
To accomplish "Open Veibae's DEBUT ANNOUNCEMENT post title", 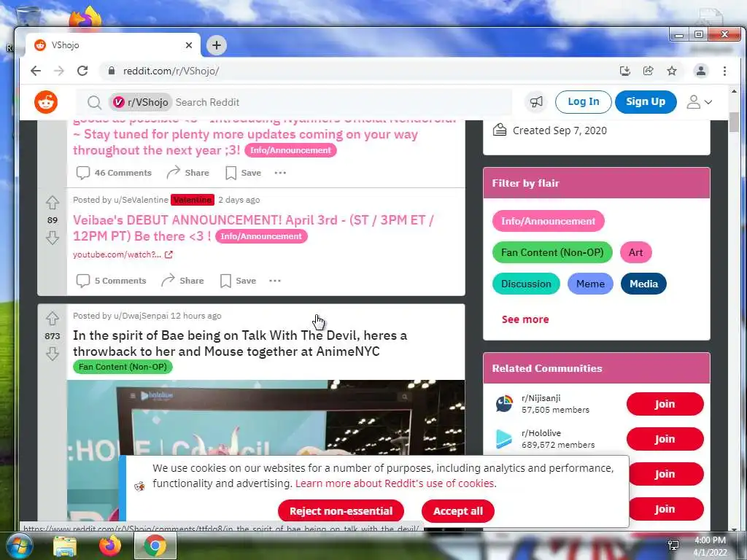I will (x=253, y=228).
